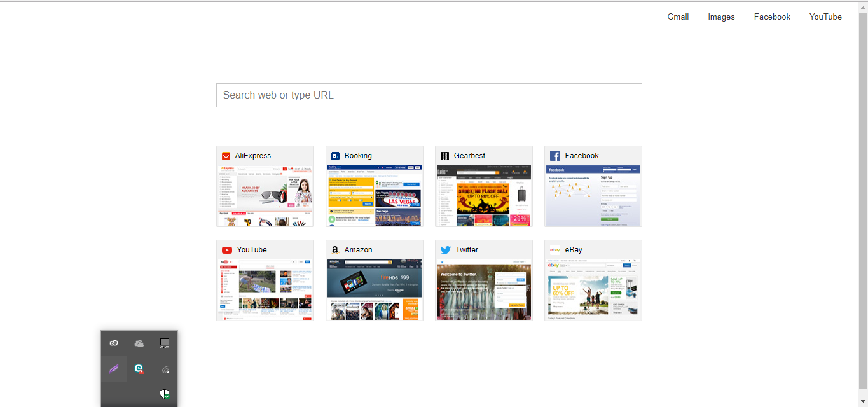Image resolution: width=868 pixels, height=407 pixels.
Task: Open Windows Security shield tray icon
Action: [x=165, y=394]
